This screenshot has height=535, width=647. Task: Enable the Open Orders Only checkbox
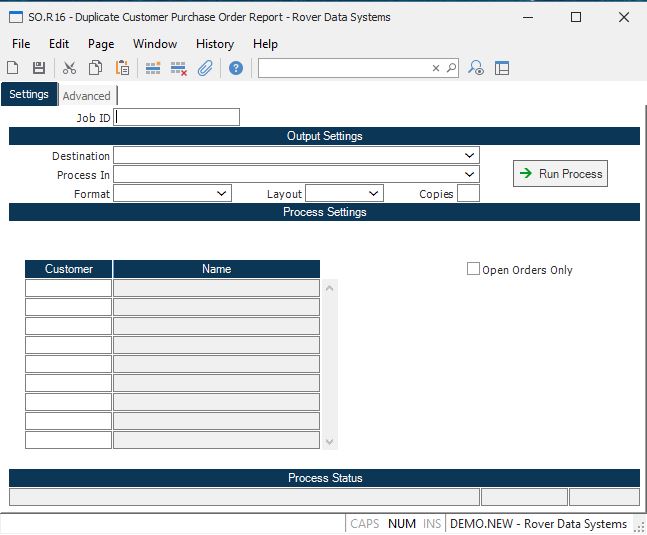click(x=474, y=269)
